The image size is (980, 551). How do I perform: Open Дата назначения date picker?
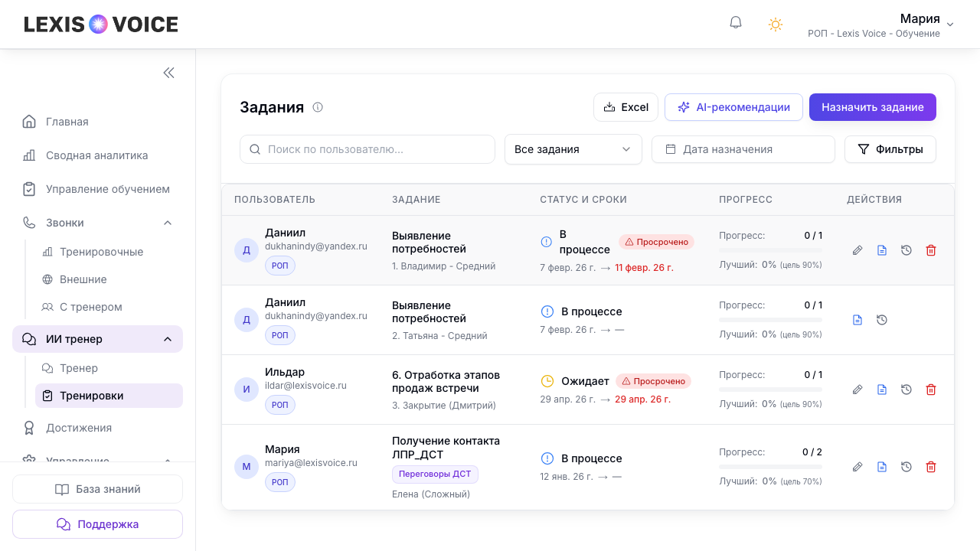(743, 149)
